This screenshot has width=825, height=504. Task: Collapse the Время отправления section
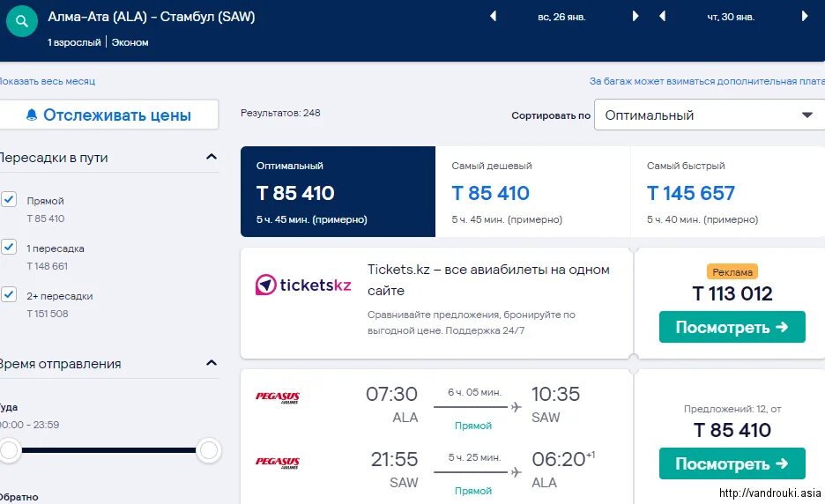pyautogui.click(x=212, y=363)
